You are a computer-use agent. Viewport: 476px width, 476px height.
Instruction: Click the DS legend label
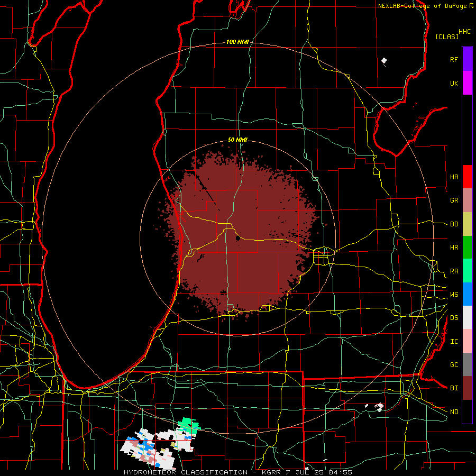coord(454,318)
